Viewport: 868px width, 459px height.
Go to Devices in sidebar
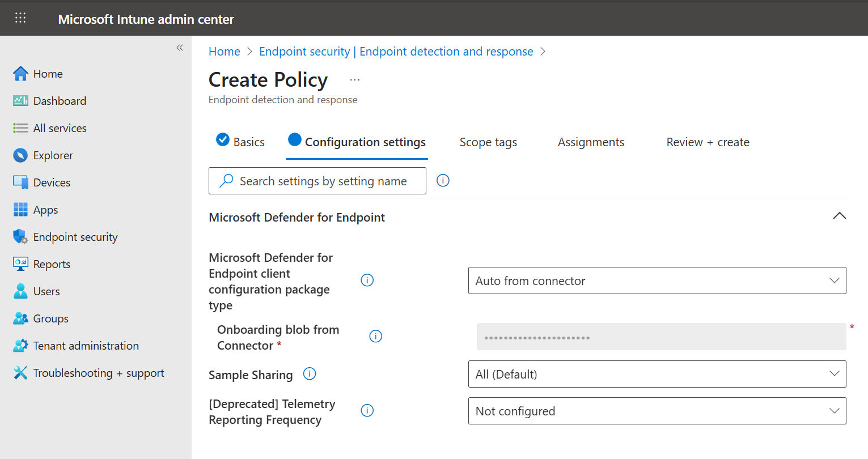point(52,182)
